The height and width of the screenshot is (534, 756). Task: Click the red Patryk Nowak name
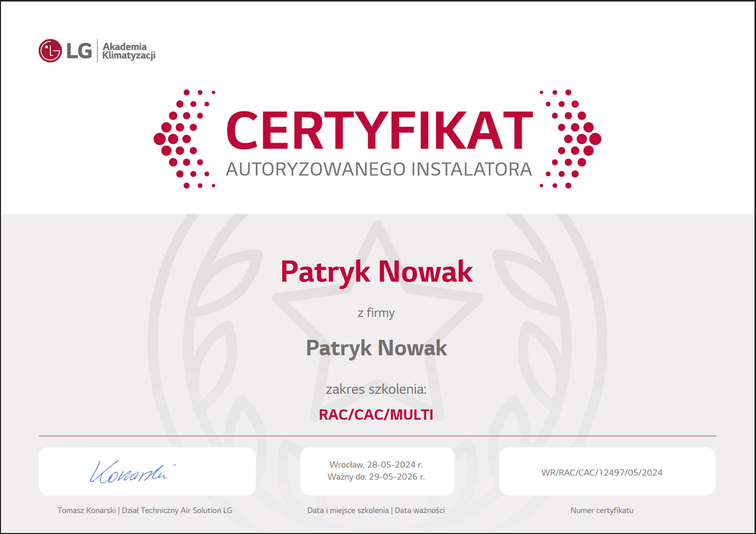(x=377, y=272)
